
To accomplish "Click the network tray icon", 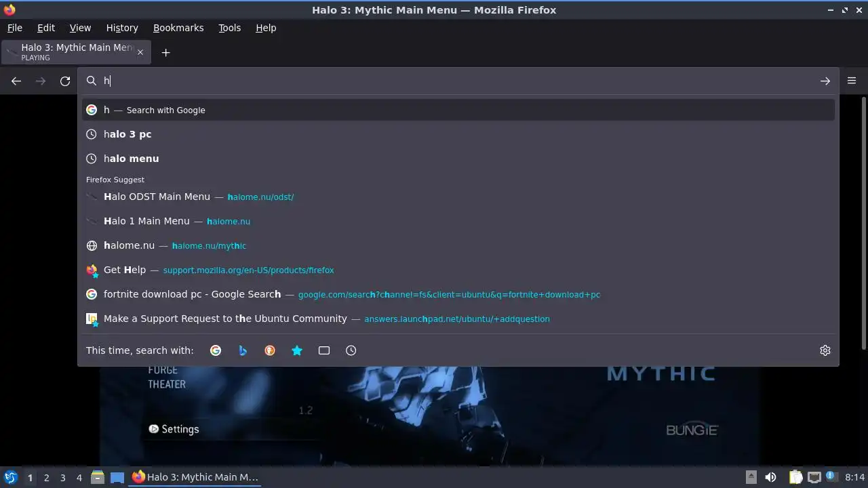I will tap(814, 477).
